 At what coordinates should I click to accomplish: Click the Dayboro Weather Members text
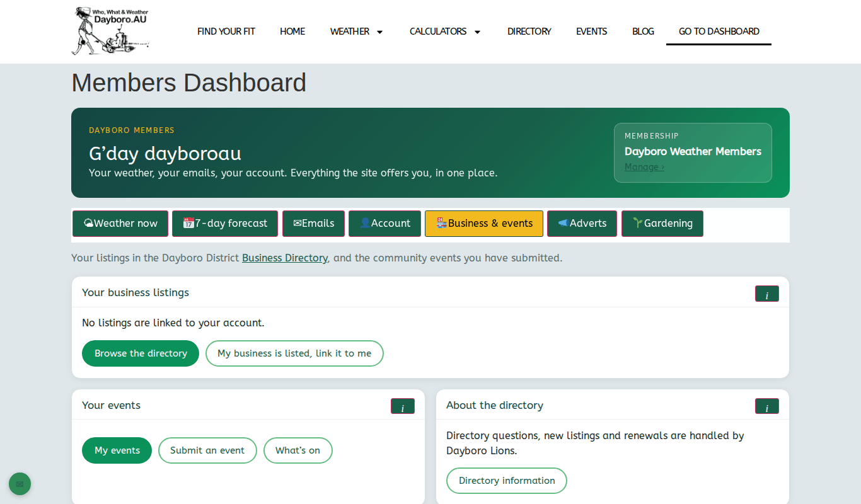[693, 151]
